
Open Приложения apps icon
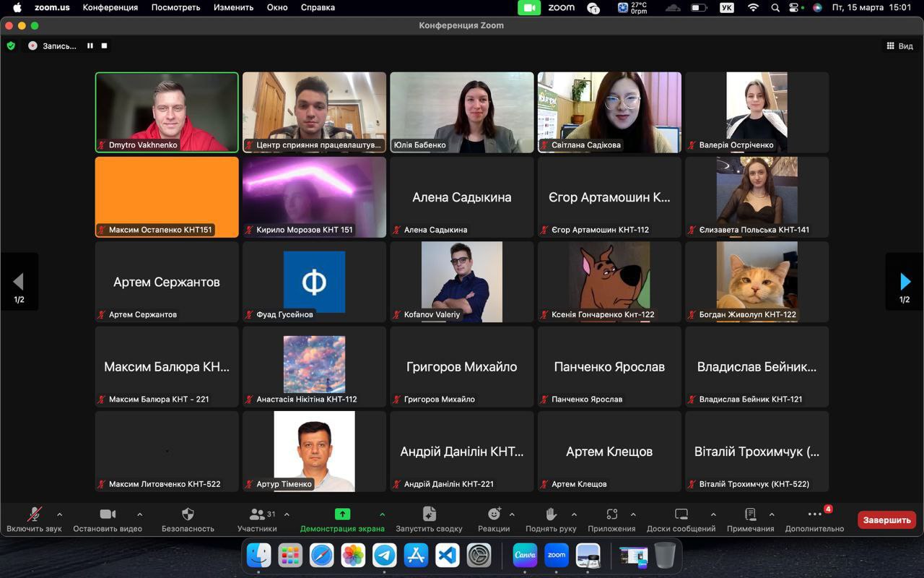[611, 514]
